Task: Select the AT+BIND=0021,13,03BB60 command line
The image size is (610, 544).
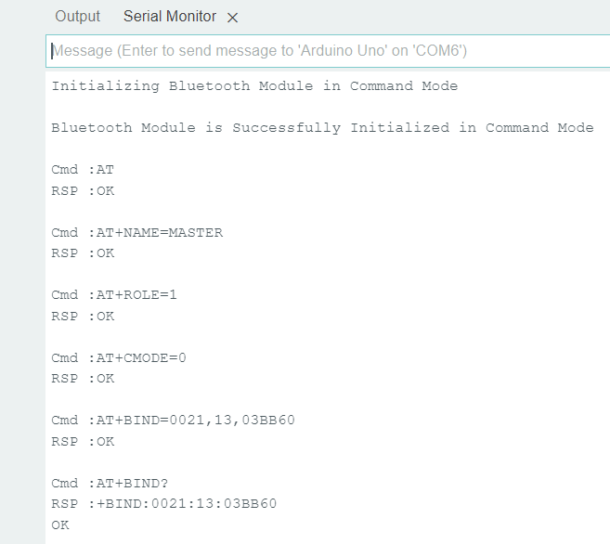Action: tap(173, 420)
